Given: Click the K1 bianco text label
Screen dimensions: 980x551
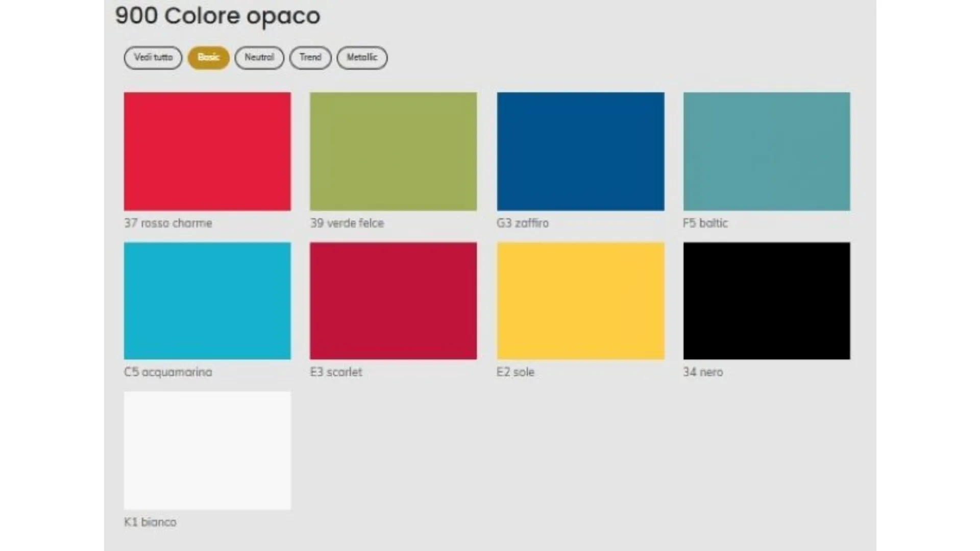Looking at the screenshot, I should 150,522.
